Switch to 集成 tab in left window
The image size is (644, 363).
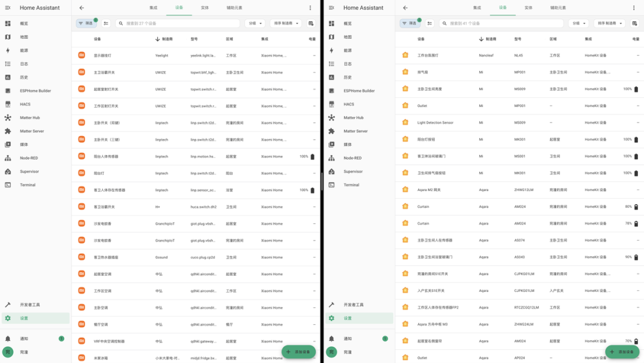[x=153, y=8]
